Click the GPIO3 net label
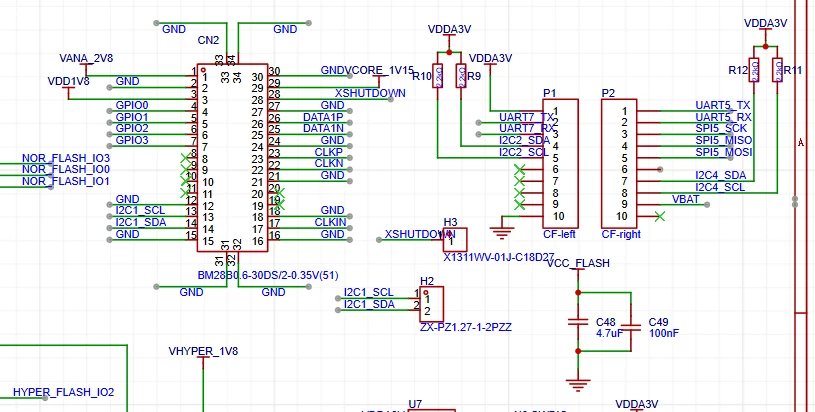 coord(132,140)
